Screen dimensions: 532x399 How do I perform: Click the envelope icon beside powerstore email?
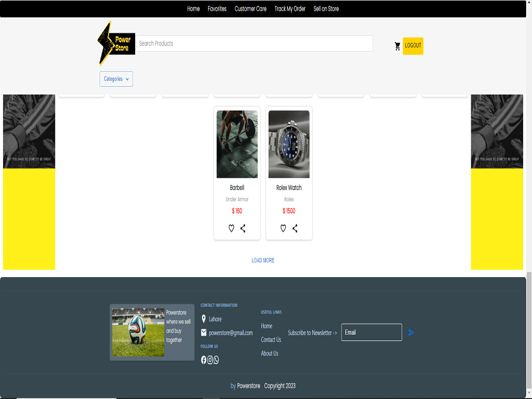tap(204, 332)
